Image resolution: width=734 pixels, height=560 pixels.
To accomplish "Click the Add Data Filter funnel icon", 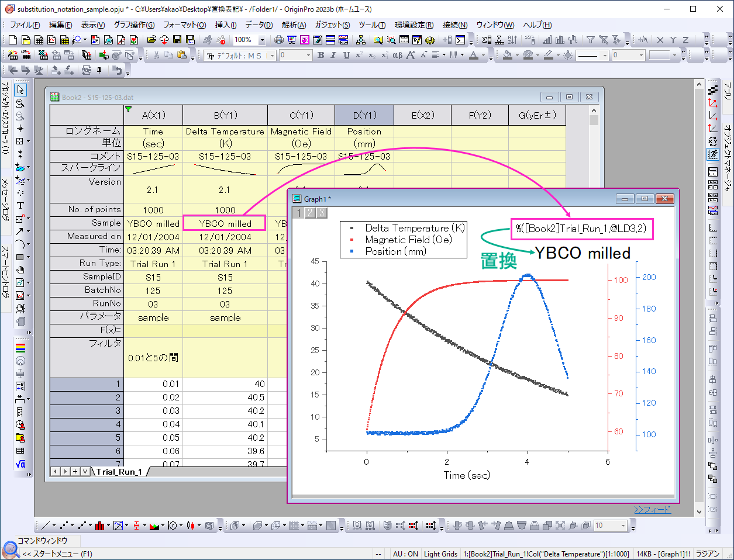I will tap(591, 40).
